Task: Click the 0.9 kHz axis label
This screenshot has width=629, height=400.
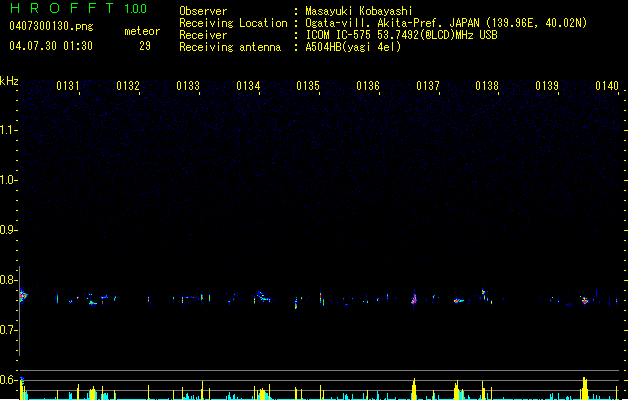Action: tap(7, 230)
